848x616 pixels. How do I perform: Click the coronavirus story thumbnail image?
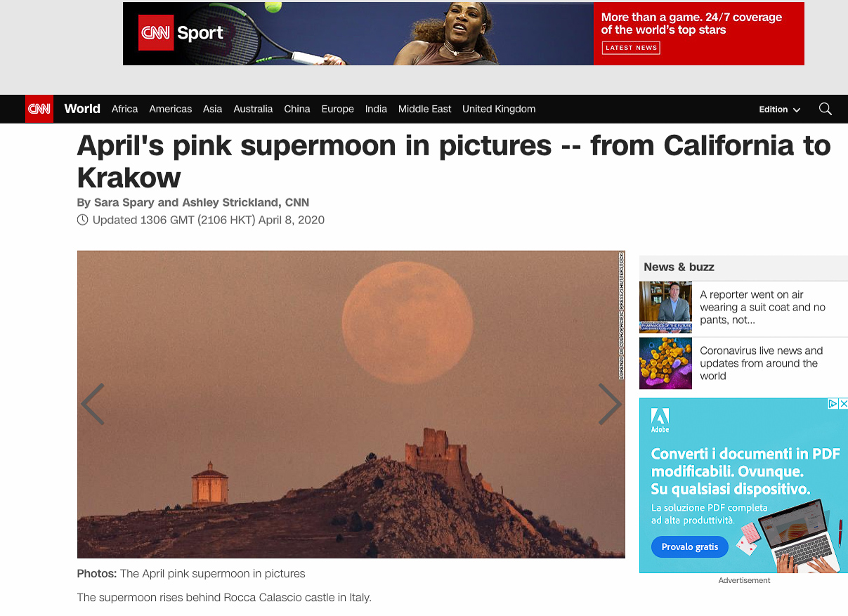pos(666,363)
